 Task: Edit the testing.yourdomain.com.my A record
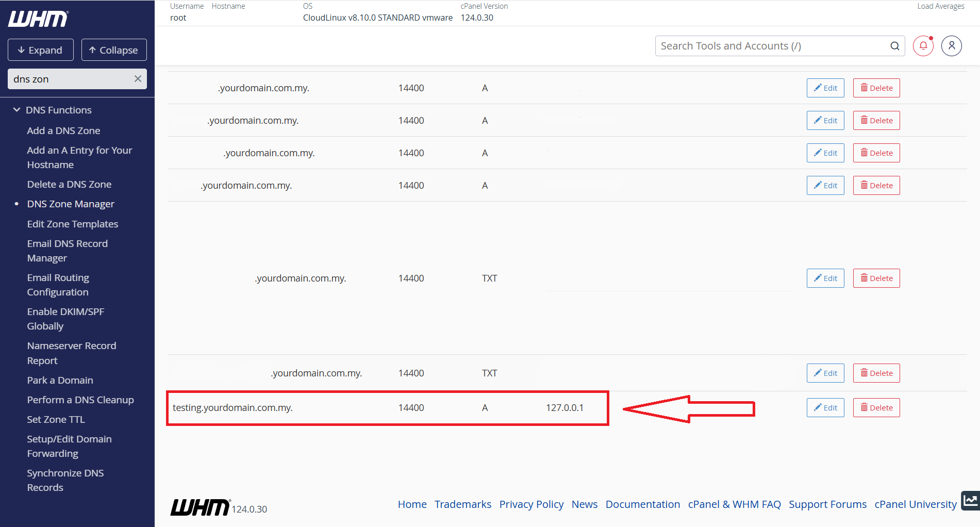coord(825,407)
